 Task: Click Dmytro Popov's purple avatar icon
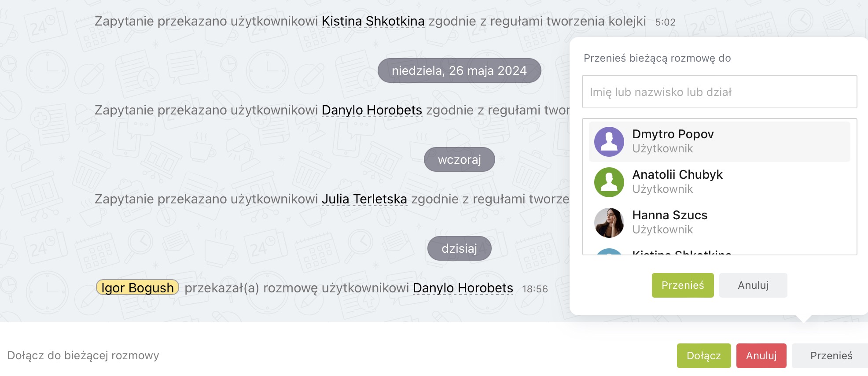pos(609,142)
